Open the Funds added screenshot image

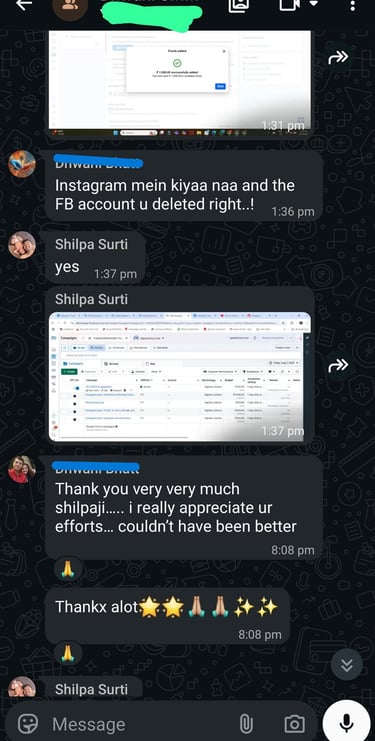pyautogui.click(x=180, y=80)
